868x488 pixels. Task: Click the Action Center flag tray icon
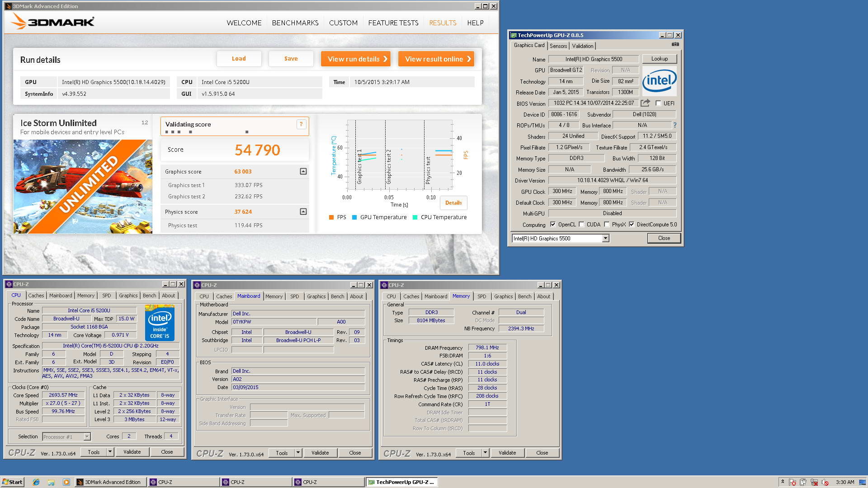793,482
